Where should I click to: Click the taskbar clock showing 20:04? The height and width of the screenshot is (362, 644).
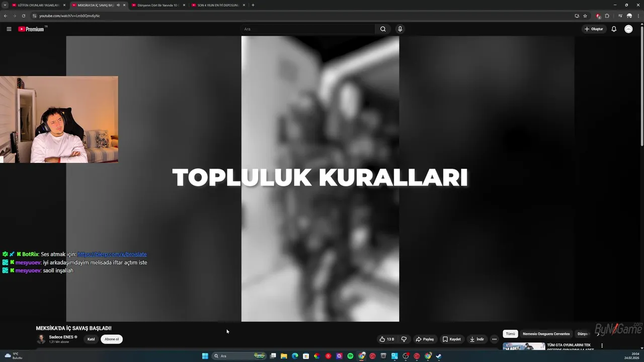[x=632, y=356]
